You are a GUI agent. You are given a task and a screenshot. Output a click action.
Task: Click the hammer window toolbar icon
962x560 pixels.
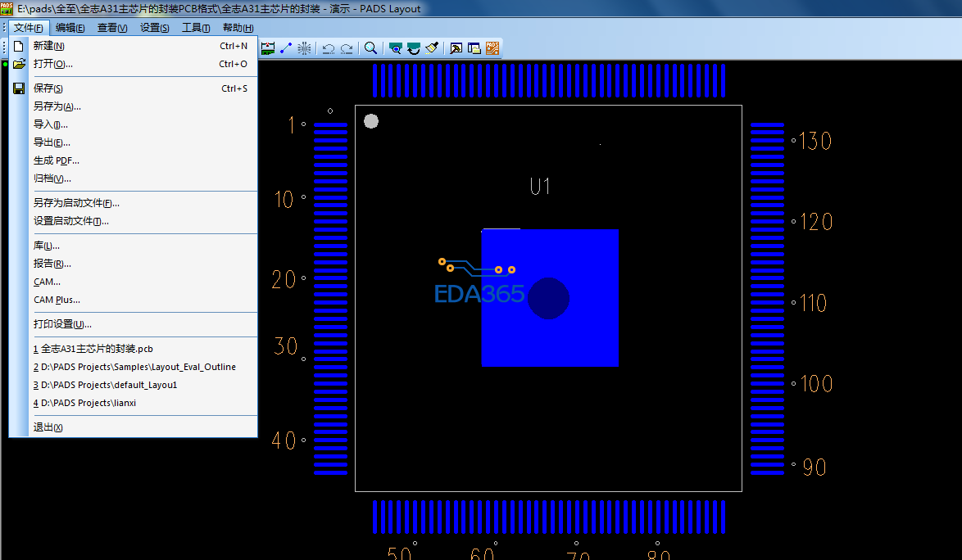pyautogui.click(x=456, y=48)
